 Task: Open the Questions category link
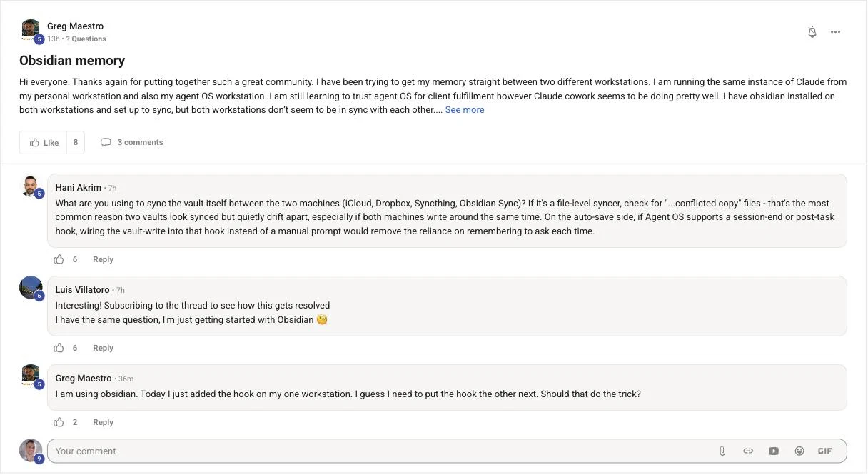coord(86,39)
